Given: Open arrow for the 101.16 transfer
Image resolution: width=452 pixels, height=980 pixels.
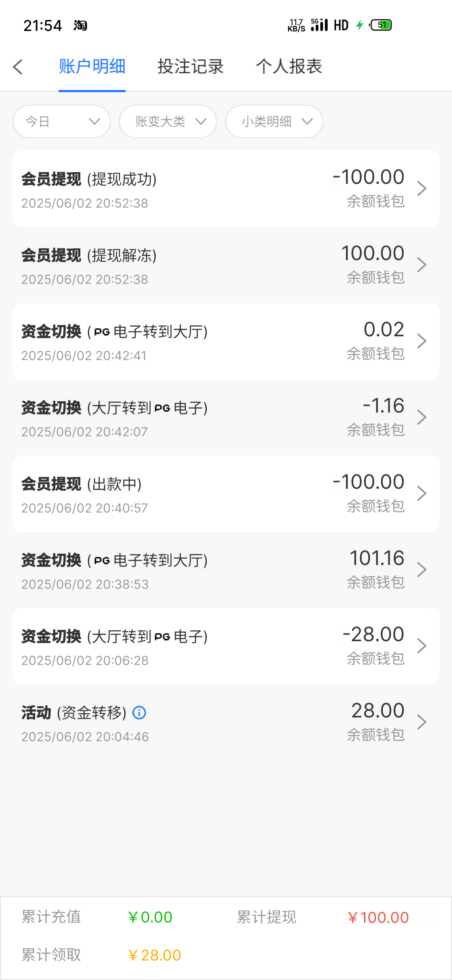Looking at the screenshot, I should pyautogui.click(x=421, y=570).
